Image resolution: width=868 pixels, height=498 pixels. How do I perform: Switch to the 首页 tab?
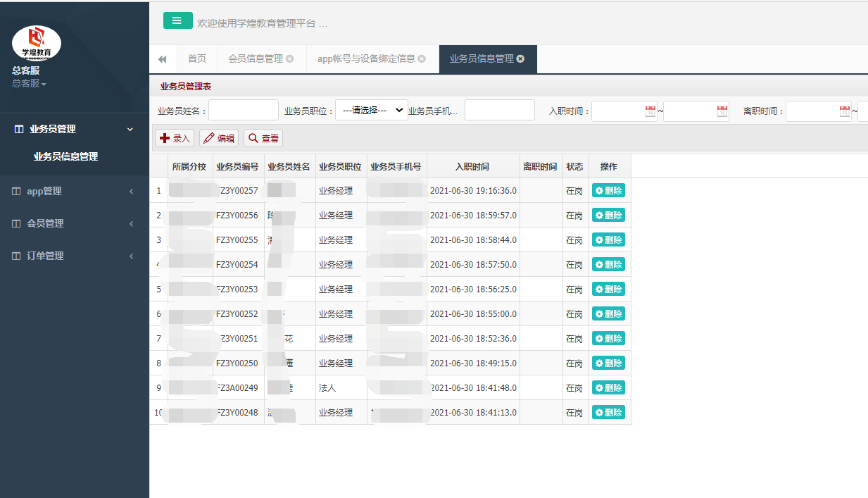197,59
